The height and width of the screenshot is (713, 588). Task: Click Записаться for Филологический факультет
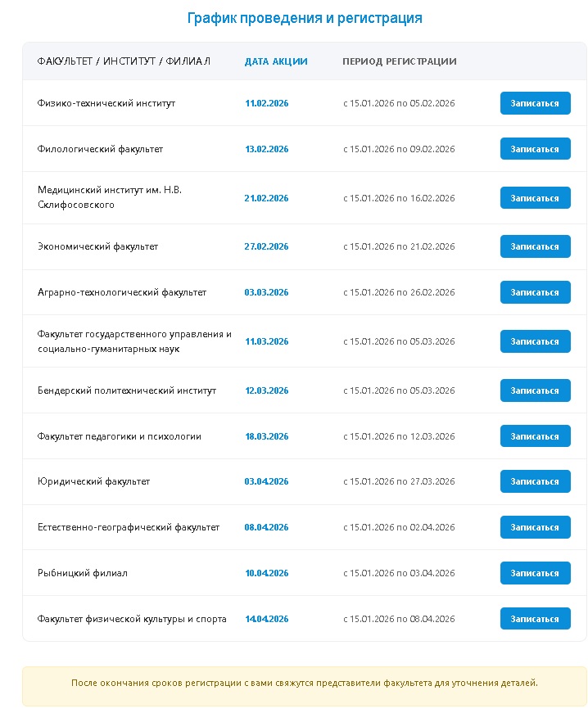point(536,149)
